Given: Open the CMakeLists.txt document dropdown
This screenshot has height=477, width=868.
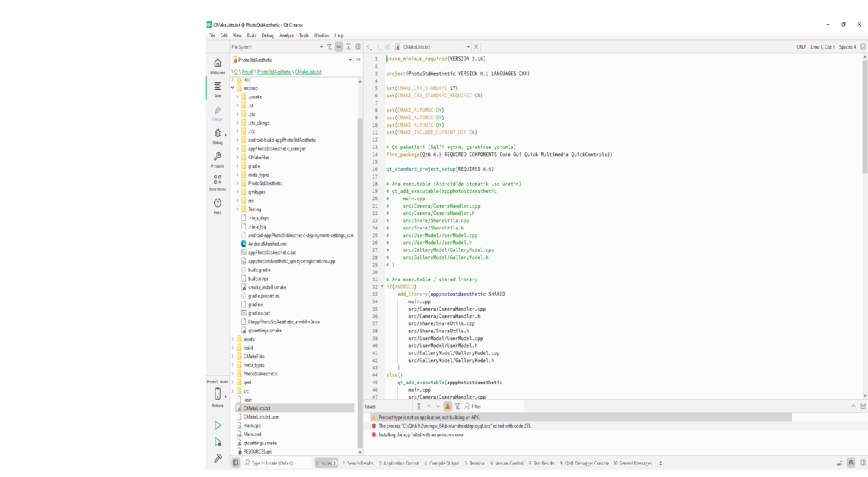Looking at the screenshot, I should [x=436, y=47].
